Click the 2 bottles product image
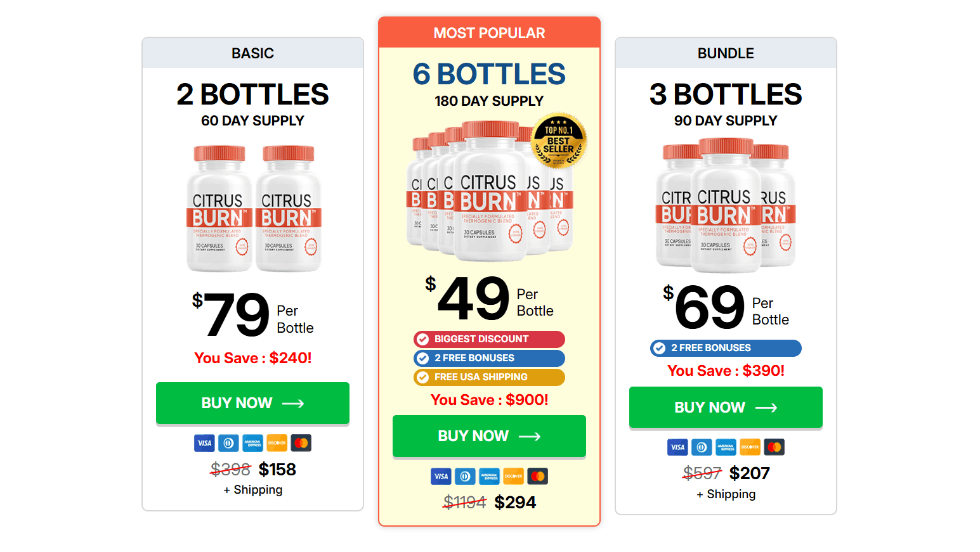 coord(253,208)
